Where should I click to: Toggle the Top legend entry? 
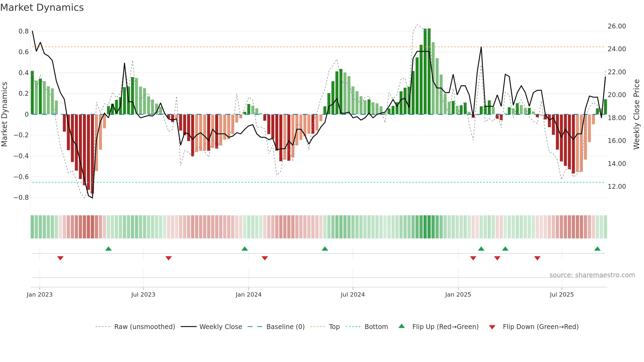pyautogui.click(x=325, y=327)
